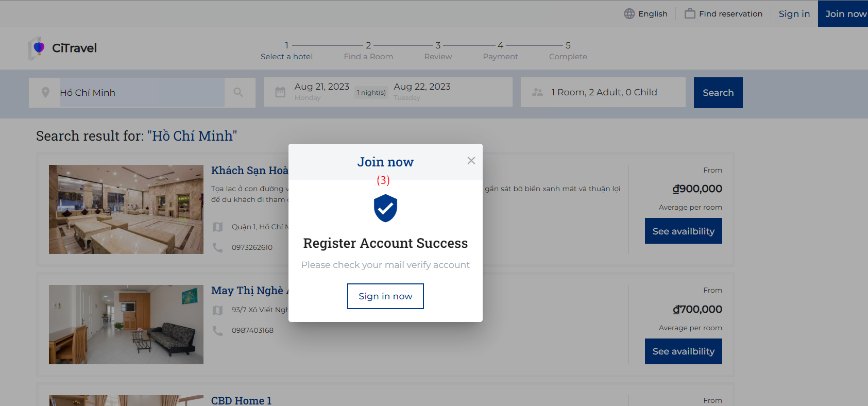This screenshot has height=406, width=868.
Task: Click the Sign in now button
Action: point(385,296)
